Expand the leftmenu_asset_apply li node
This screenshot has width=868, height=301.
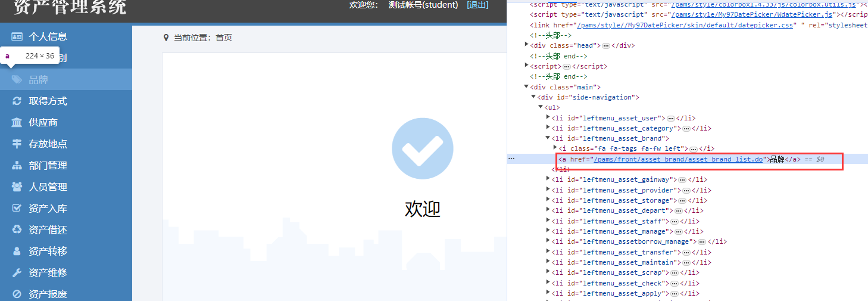pos(548,293)
